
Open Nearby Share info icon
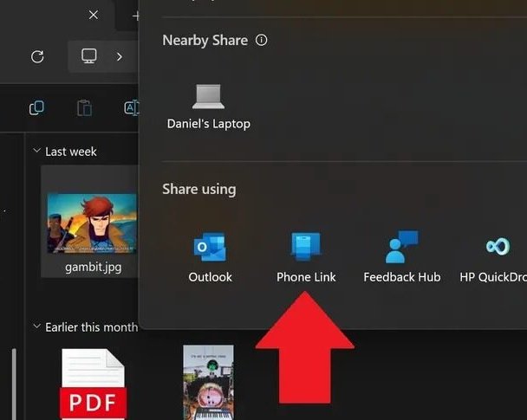coord(262,40)
